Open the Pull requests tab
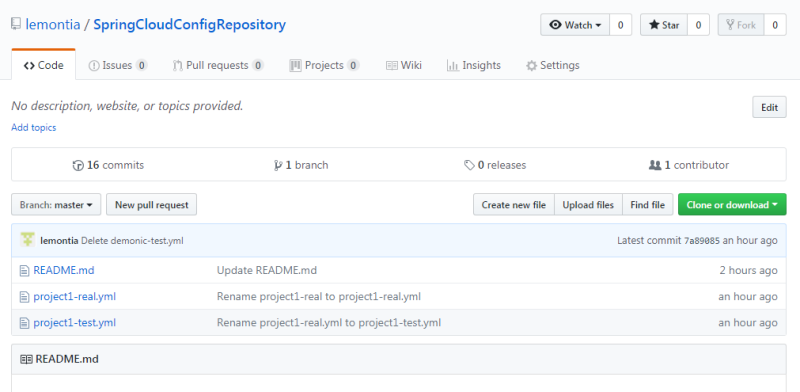800x392 pixels. [x=218, y=65]
